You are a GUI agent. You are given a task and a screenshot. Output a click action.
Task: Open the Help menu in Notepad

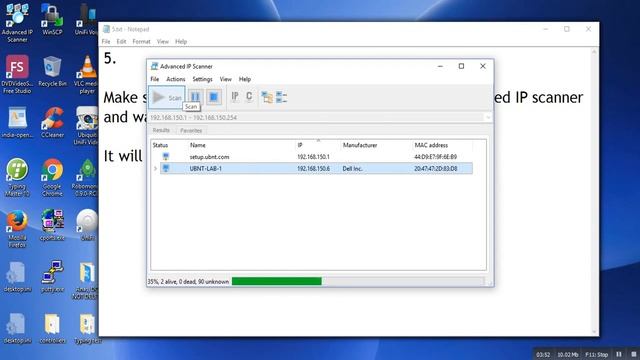point(181,42)
